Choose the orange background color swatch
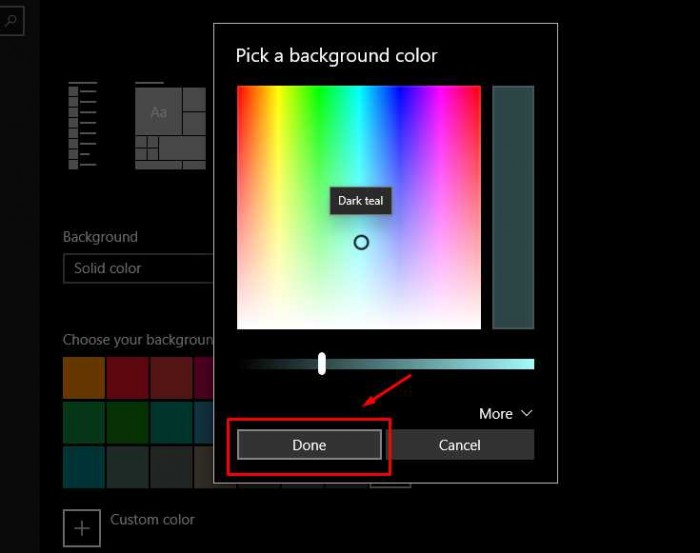This screenshot has width=700, height=553. pyautogui.click(x=83, y=378)
